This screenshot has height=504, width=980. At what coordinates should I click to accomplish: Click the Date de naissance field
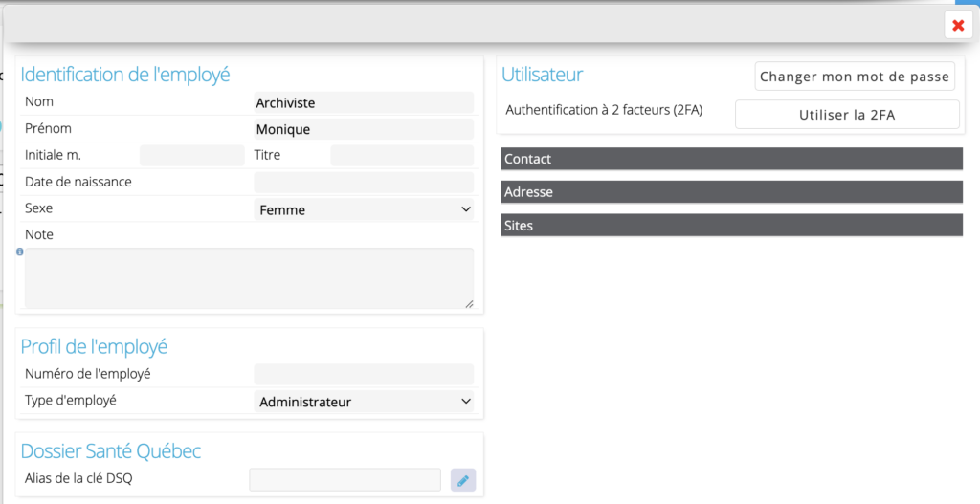coord(364,183)
